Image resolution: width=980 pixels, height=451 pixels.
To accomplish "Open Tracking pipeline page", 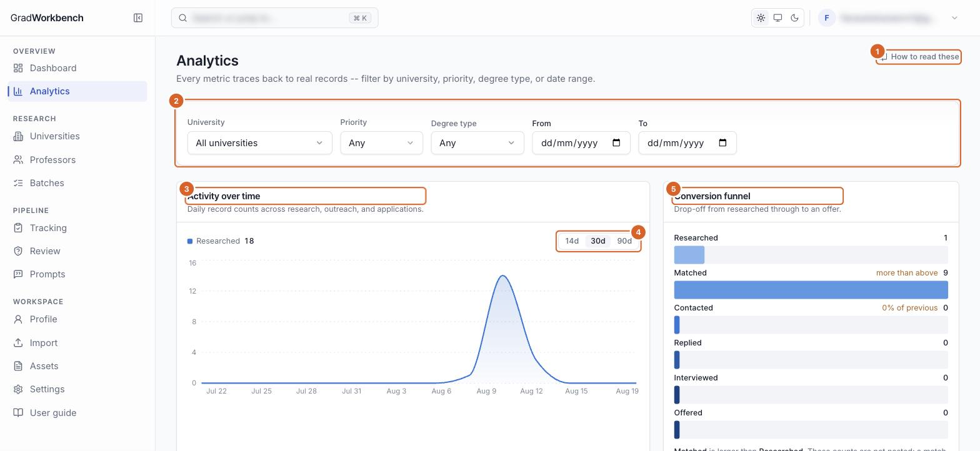I will pos(77,228).
